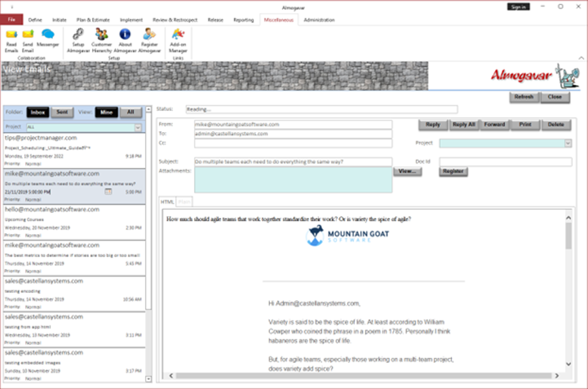Click the Send Email ribbon icon
The image size is (588, 389).
click(27, 41)
